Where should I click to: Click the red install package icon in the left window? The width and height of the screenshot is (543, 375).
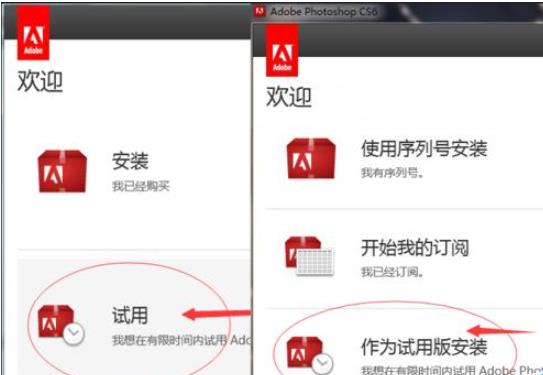pyautogui.click(x=62, y=171)
